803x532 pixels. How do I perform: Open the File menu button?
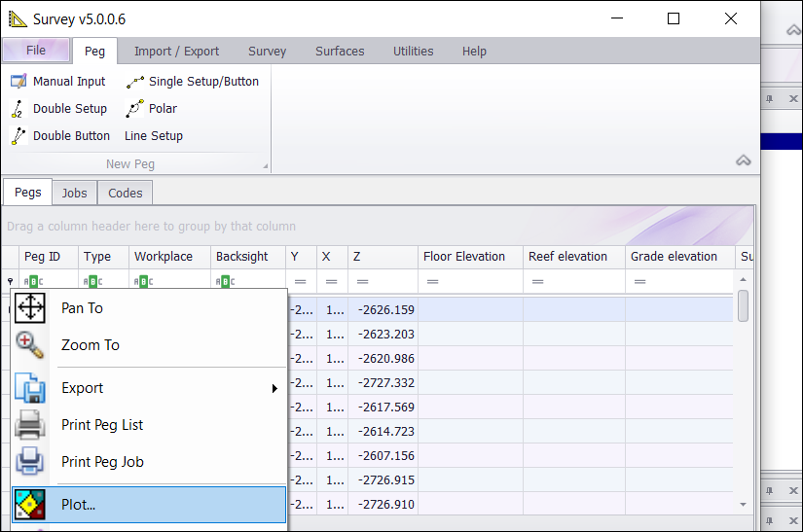tap(36, 51)
